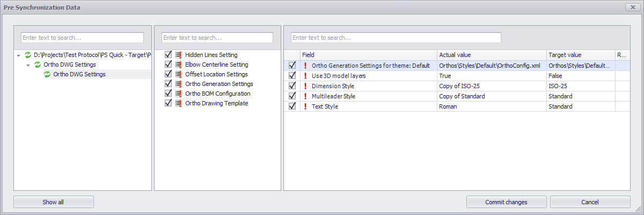The height and width of the screenshot is (215, 644).
Task: Click actual value 'Copy of Standard'
Action: pos(462,96)
